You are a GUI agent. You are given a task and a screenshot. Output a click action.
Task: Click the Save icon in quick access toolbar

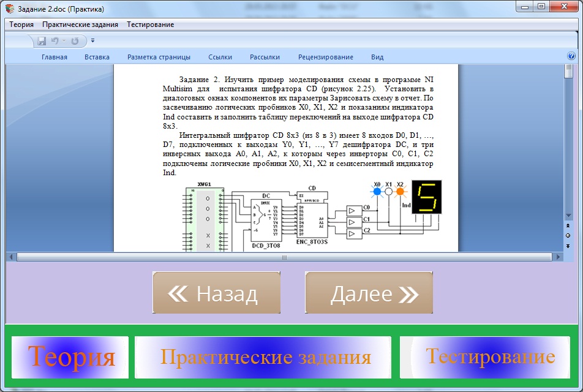pos(42,41)
